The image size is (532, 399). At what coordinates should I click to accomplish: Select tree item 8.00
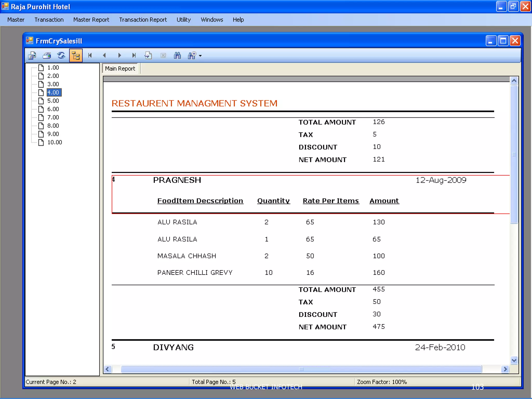point(53,126)
